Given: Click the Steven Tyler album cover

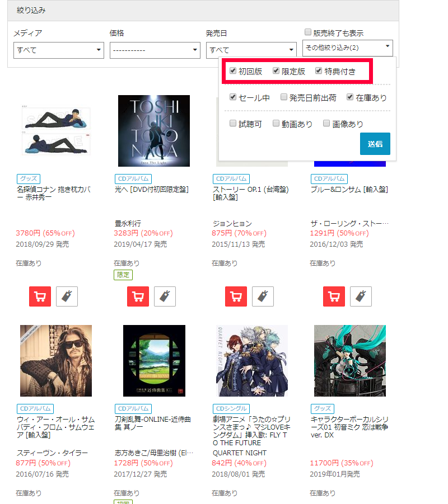Looking at the screenshot, I should pyautogui.click(x=56, y=361).
